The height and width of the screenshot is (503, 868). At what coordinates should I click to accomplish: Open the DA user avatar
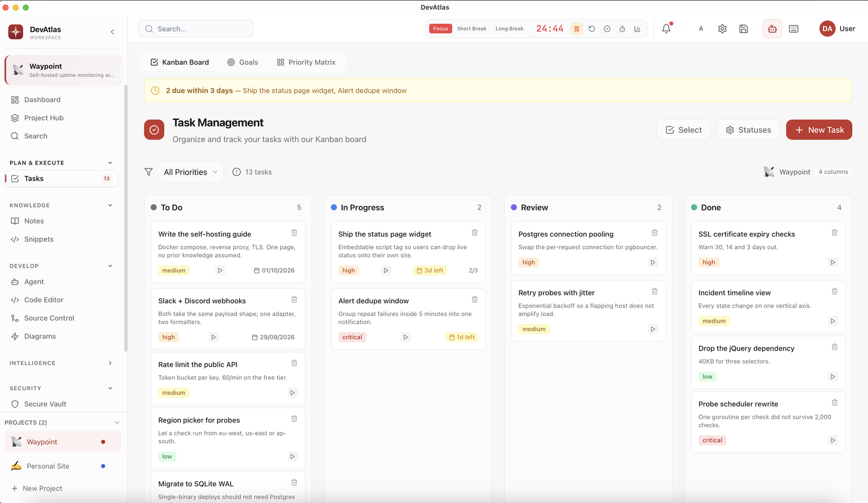pos(827,29)
